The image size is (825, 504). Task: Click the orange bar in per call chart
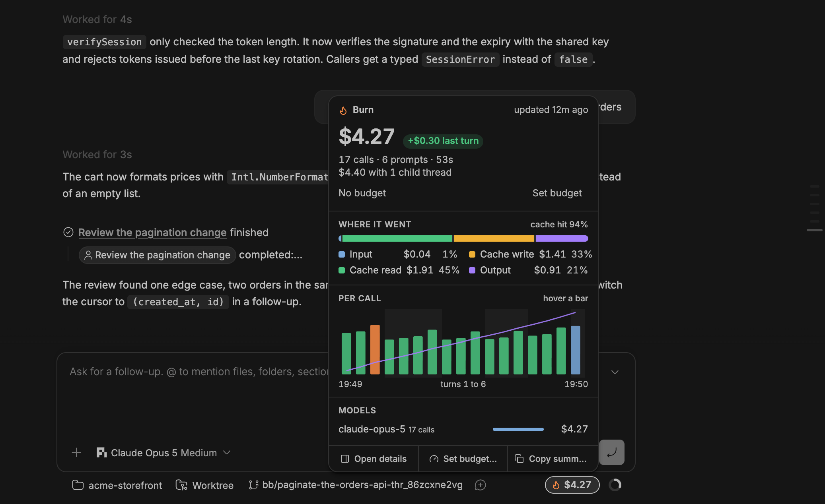point(375,349)
